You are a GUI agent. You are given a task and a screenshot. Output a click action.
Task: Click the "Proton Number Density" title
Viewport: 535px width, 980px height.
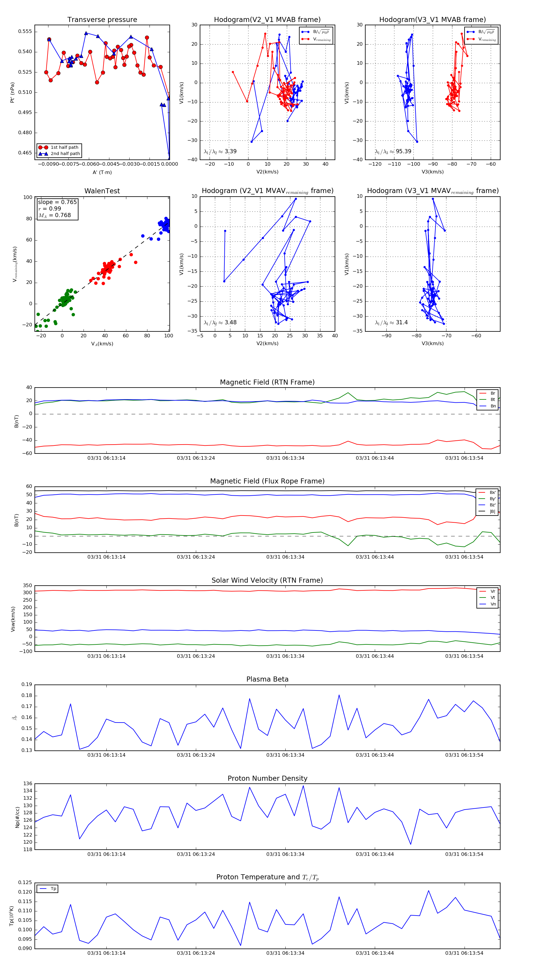(x=267, y=778)
